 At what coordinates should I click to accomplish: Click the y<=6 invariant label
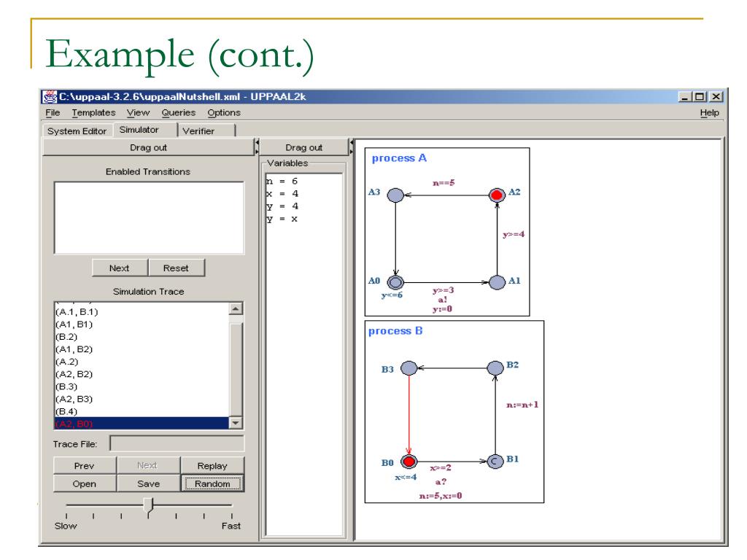(392, 295)
